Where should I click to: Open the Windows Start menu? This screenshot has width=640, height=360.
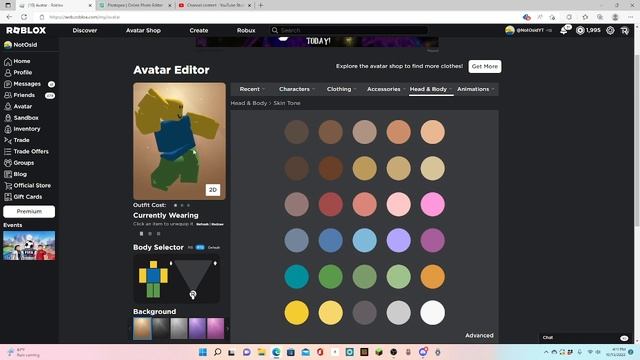point(202,352)
